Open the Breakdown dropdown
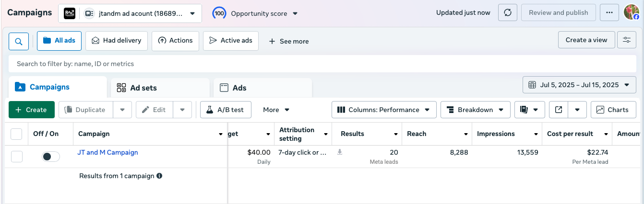This screenshot has width=644, height=204. tap(475, 110)
